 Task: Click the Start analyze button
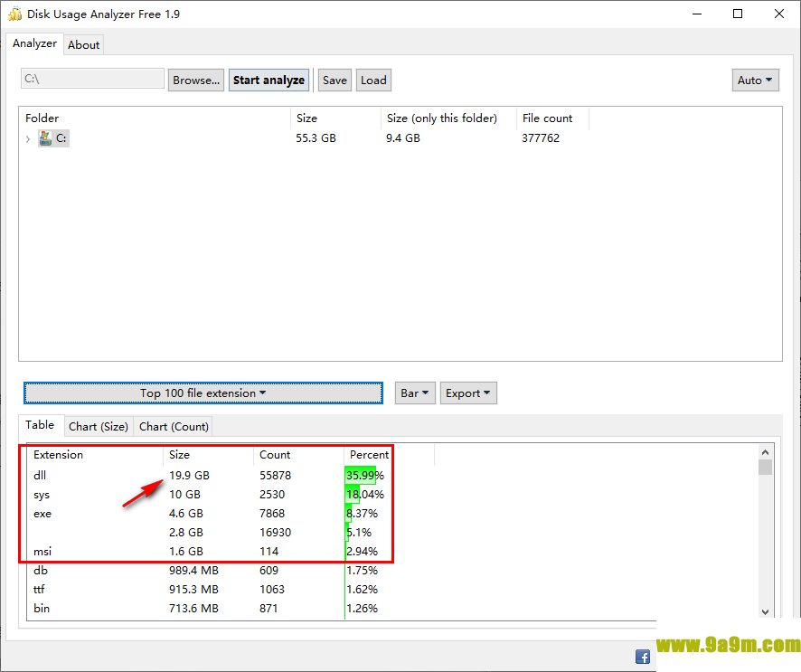tap(269, 80)
